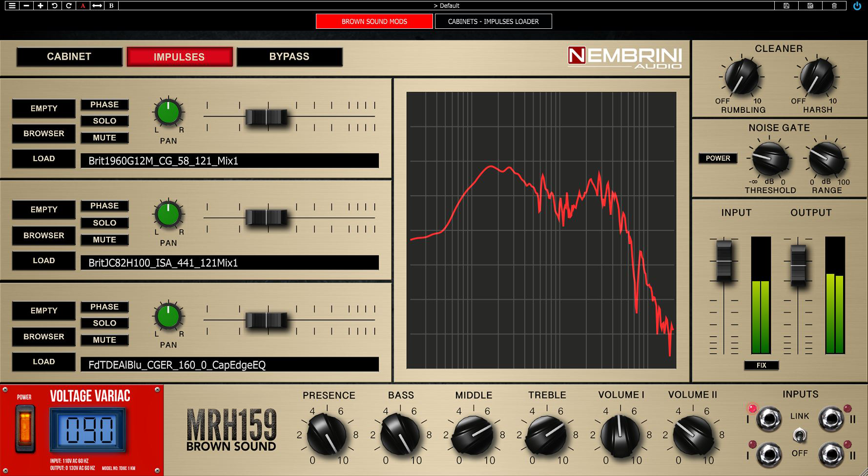Viewport: 868px width, 476px height.
Task: Flip the Voltage Variac orange power switch
Action: (x=24, y=428)
